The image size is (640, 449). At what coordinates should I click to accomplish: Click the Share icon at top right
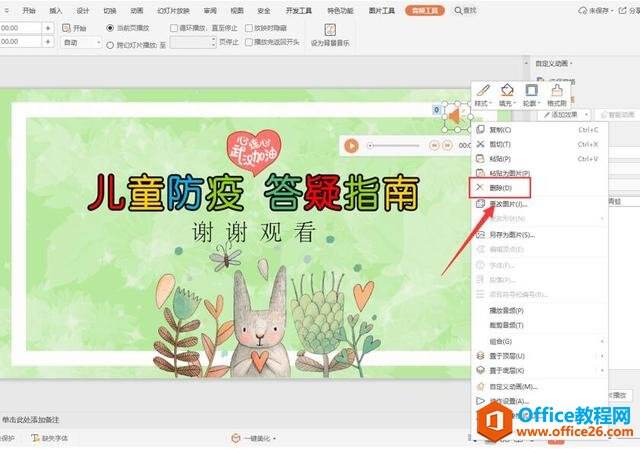click(623, 11)
